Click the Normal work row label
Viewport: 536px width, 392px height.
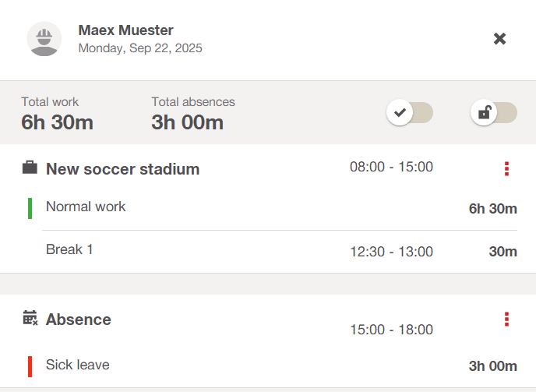click(86, 207)
